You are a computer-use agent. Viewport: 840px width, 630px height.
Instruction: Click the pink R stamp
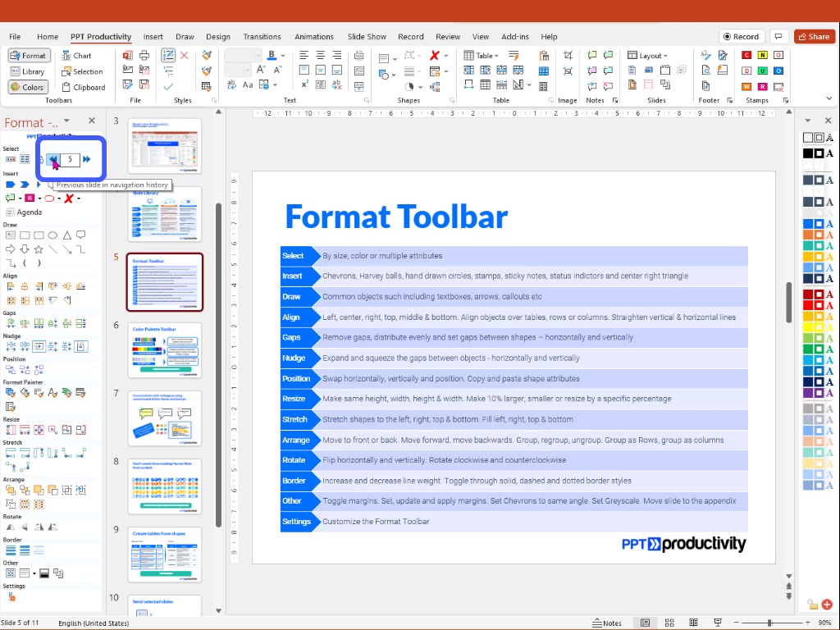762,86
